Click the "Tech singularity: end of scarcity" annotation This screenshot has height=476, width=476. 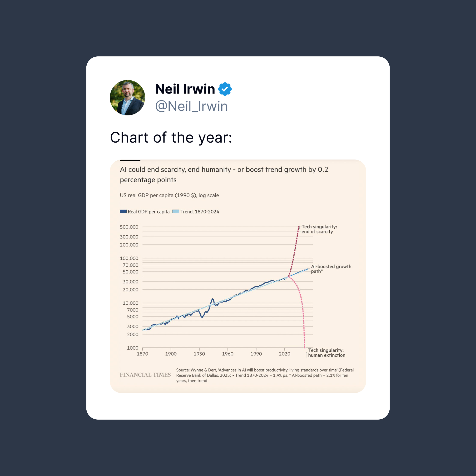319,229
